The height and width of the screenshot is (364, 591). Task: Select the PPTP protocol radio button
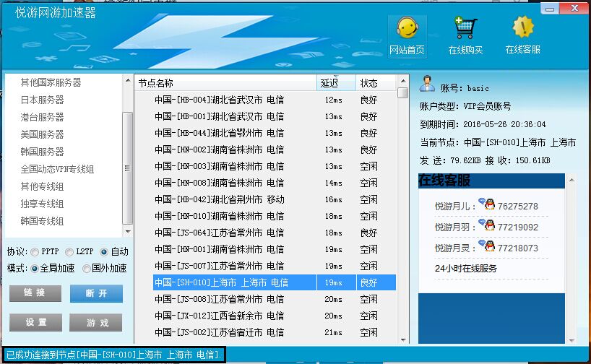[35, 252]
